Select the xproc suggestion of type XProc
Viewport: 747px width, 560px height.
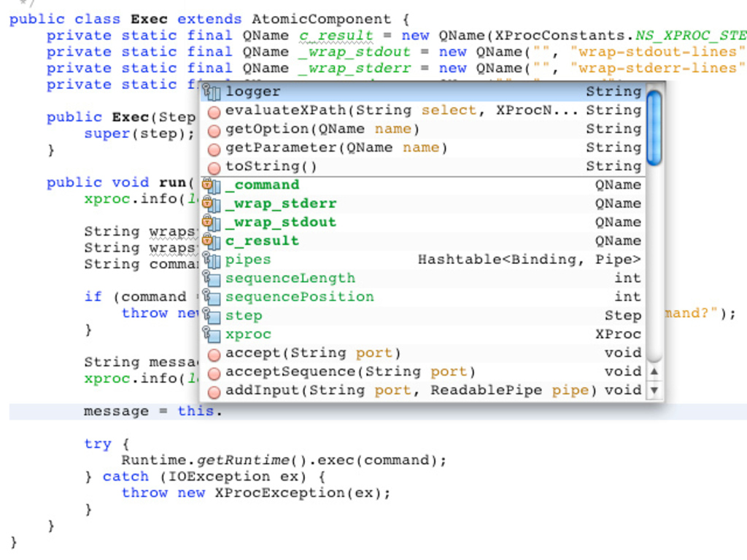pos(422,334)
